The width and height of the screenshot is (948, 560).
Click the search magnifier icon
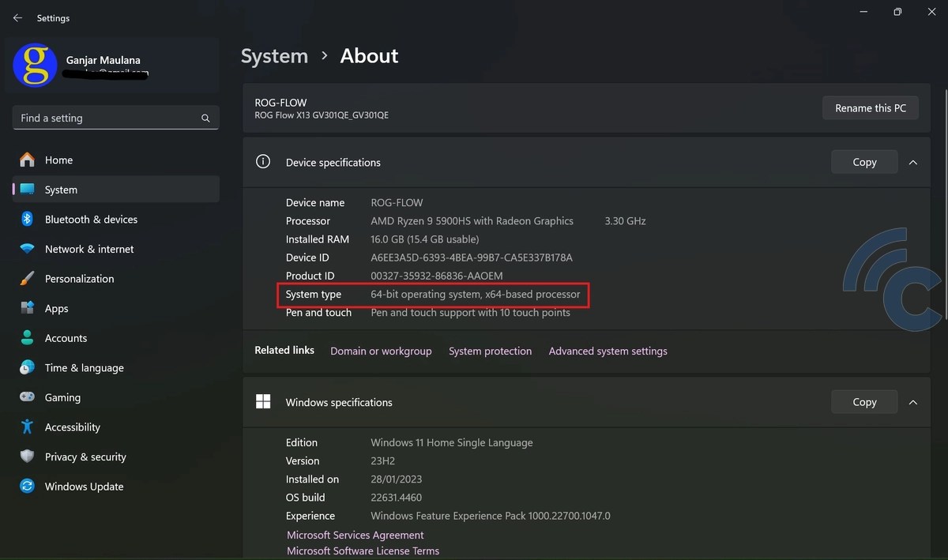pos(205,118)
